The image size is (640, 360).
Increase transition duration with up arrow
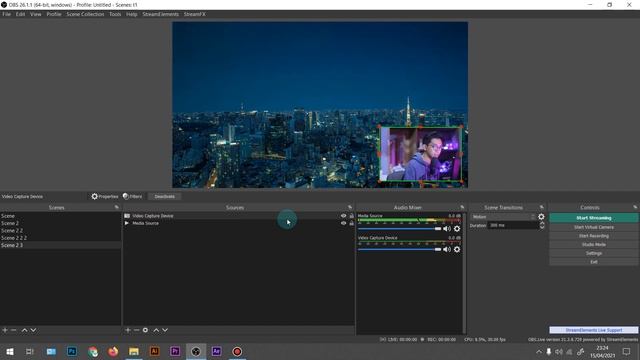(x=542, y=223)
